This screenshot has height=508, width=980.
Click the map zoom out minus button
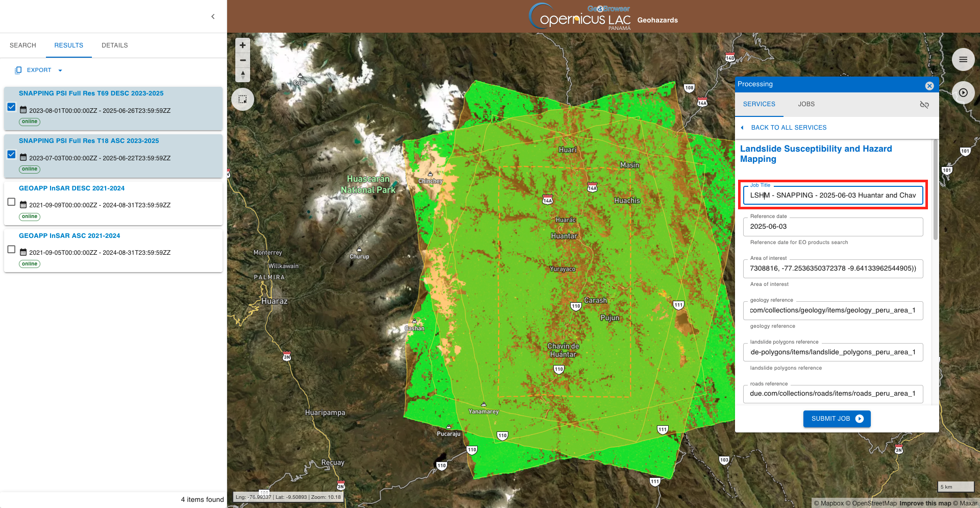[x=243, y=60]
